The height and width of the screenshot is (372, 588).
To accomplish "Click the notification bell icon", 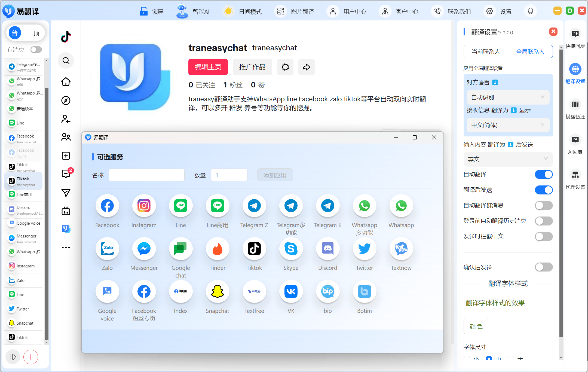I will (x=531, y=11).
